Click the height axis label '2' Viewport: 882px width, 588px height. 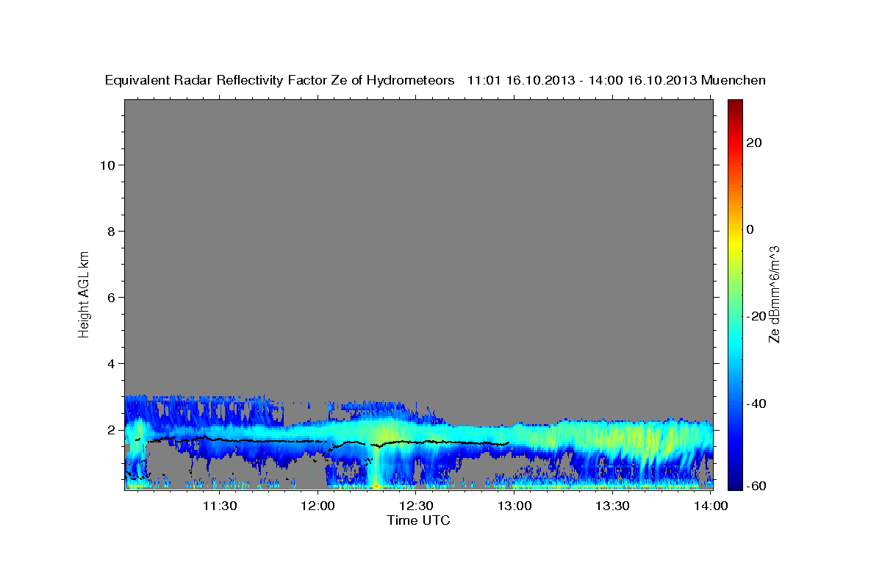pos(112,429)
